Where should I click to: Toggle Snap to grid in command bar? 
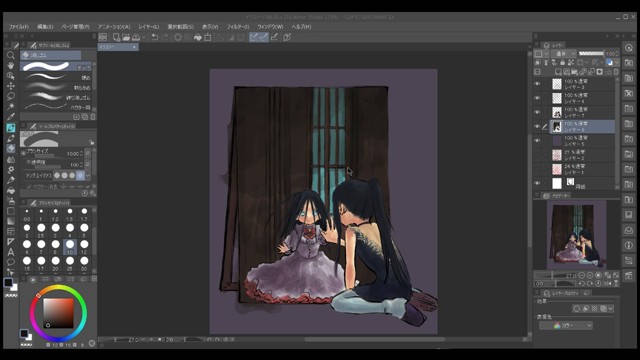tap(274, 37)
